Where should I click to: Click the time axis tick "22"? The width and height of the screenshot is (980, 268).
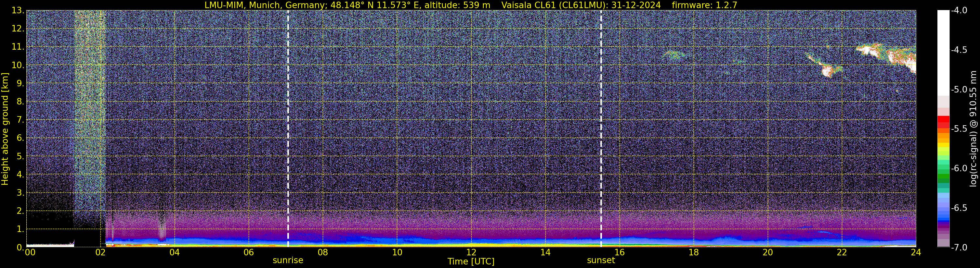click(842, 253)
